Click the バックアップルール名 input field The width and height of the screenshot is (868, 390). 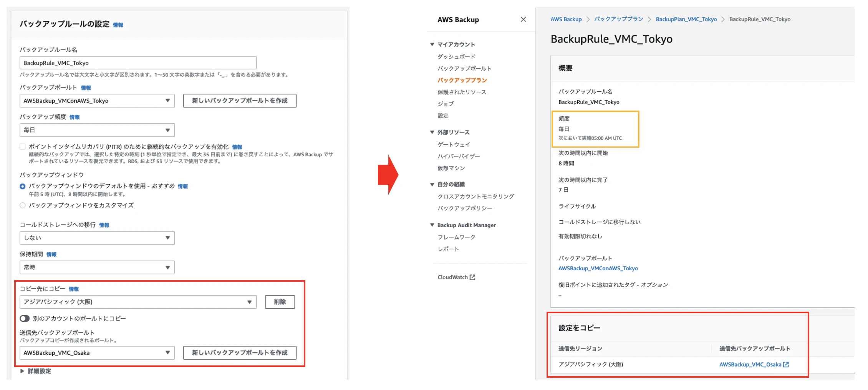[138, 63]
